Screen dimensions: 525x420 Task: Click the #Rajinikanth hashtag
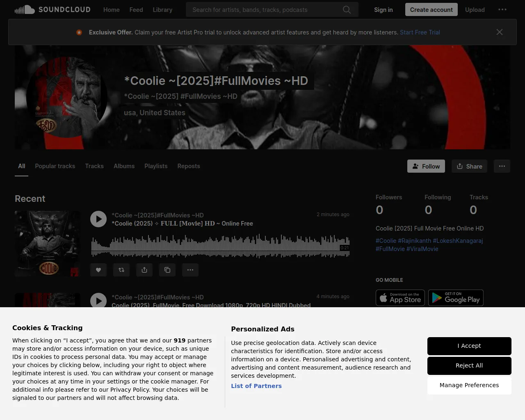point(415,241)
